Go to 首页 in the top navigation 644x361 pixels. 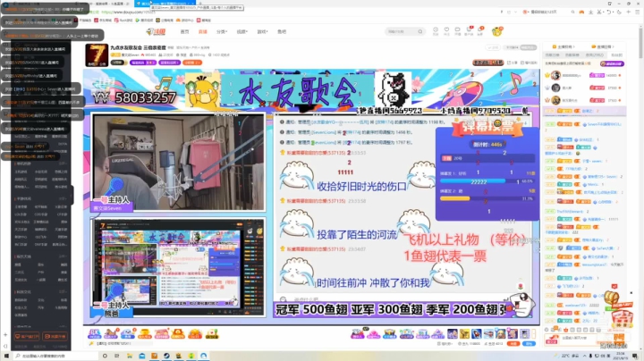[x=184, y=31]
